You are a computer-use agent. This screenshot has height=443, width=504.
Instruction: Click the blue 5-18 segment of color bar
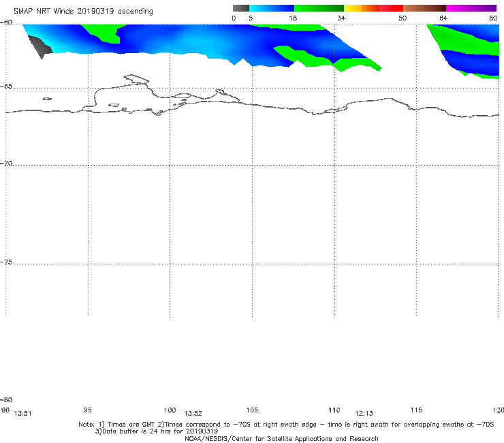(272, 8)
